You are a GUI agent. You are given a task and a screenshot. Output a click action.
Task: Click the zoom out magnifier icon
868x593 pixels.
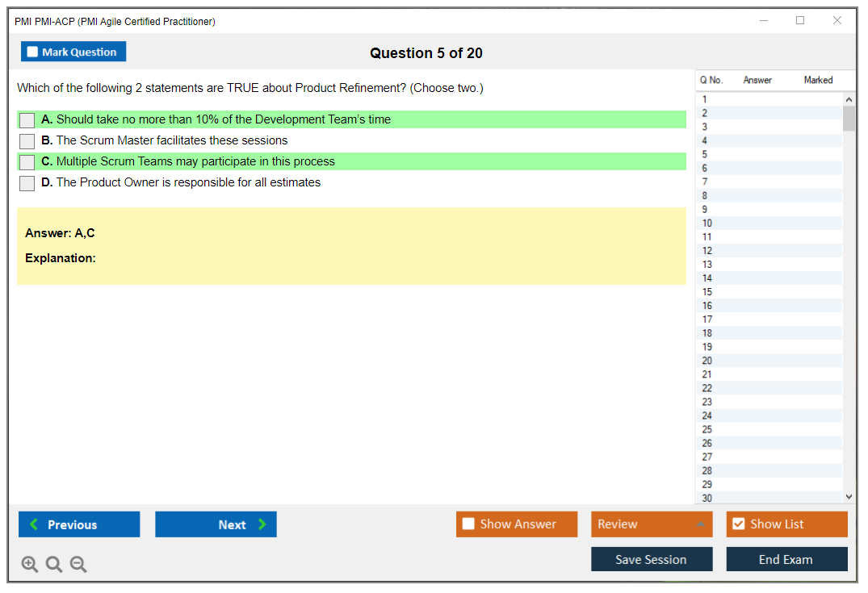coord(78,565)
